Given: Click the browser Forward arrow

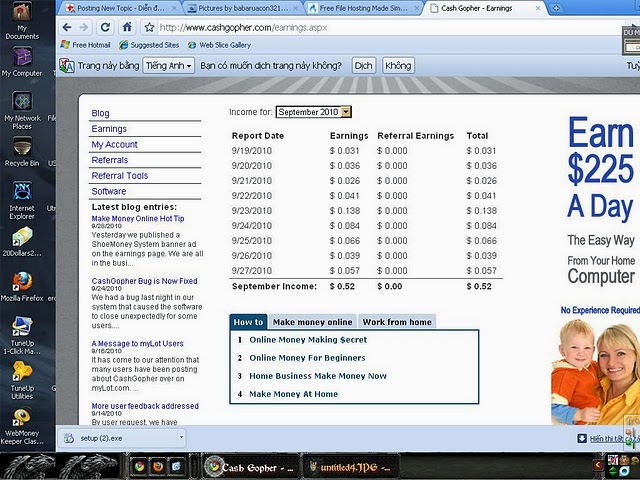Looking at the screenshot, I should 84,27.
